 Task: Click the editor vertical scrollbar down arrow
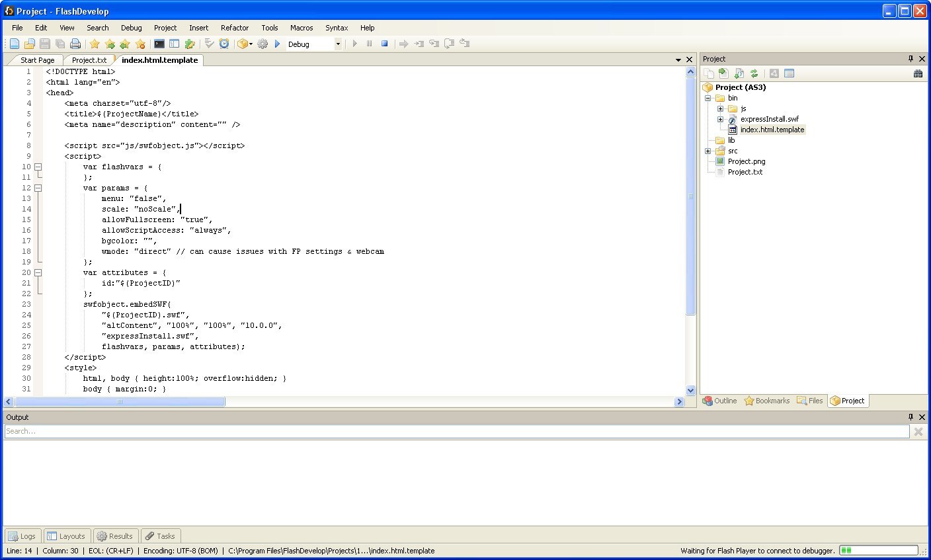pos(690,390)
